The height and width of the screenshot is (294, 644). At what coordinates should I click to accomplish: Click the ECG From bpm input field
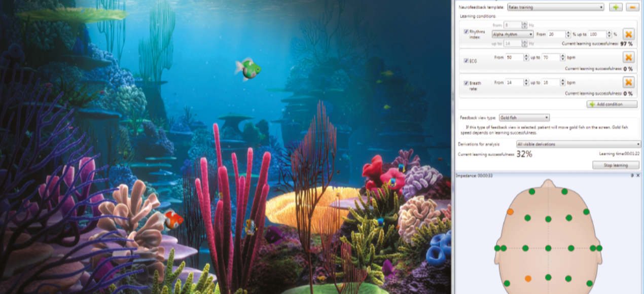[513, 57]
